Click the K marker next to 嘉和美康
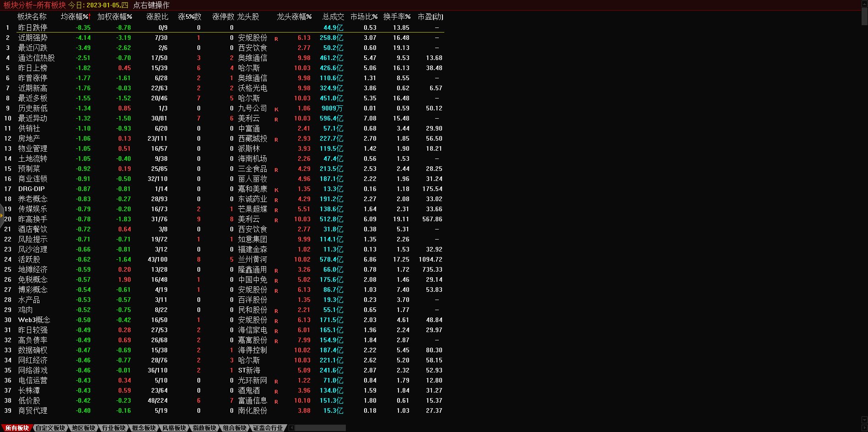 (x=276, y=190)
